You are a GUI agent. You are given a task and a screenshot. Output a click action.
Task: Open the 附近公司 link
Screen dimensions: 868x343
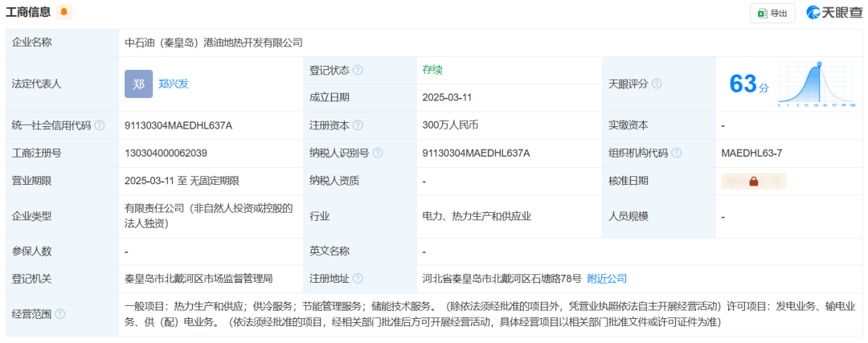[607, 279]
